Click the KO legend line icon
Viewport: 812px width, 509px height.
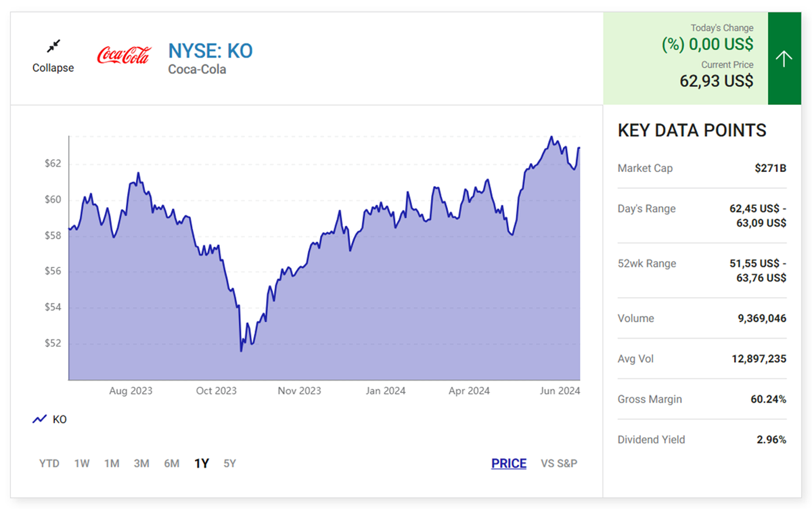point(39,420)
